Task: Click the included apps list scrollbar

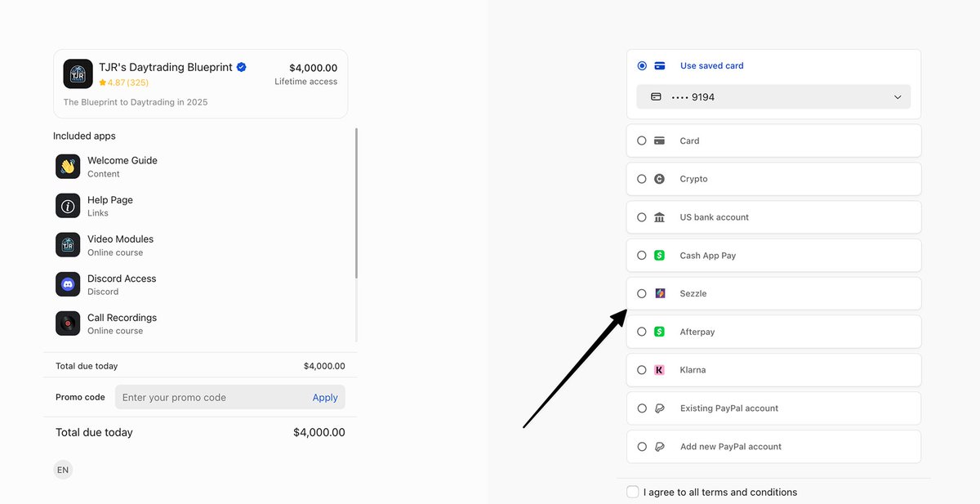Action: tap(356, 203)
